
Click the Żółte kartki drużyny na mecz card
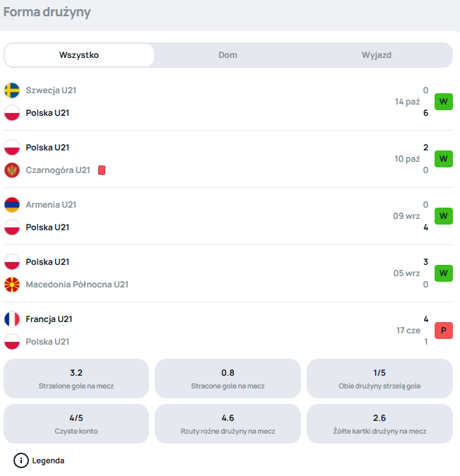(379, 424)
